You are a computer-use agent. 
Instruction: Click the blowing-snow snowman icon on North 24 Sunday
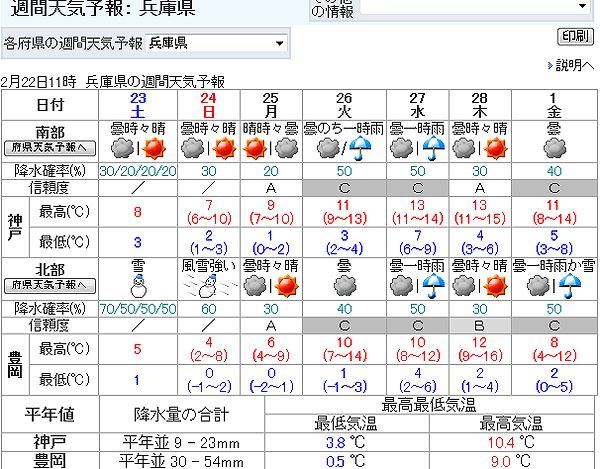209,287
